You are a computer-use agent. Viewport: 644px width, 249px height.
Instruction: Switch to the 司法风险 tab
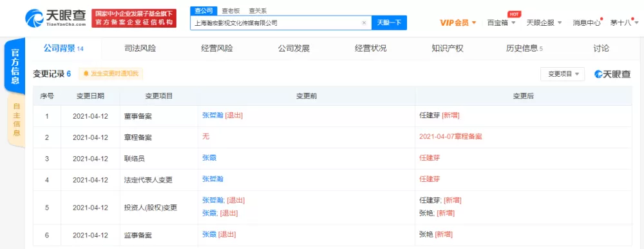coord(140,48)
